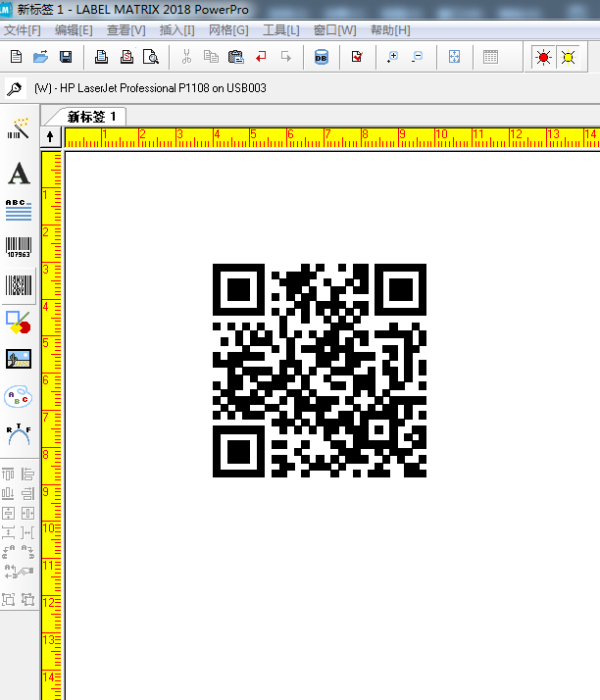Save the label with floppy icon
The height and width of the screenshot is (700, 600).
coord(66,57)
